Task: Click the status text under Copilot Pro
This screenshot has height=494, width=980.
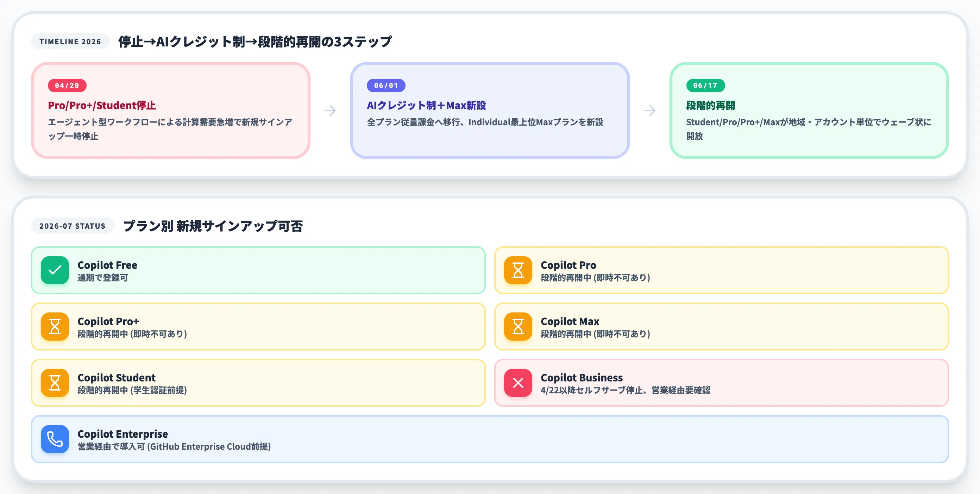Action: [x=595, y=278]
